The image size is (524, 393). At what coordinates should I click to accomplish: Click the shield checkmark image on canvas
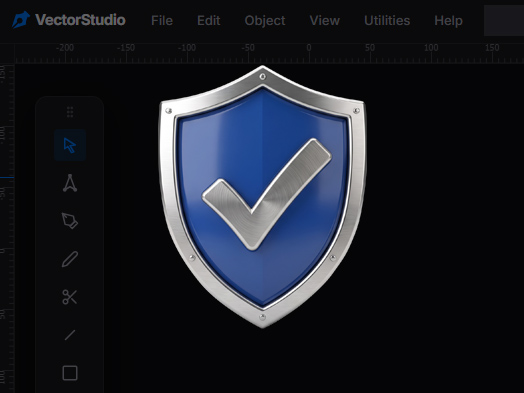click(263, 196)
